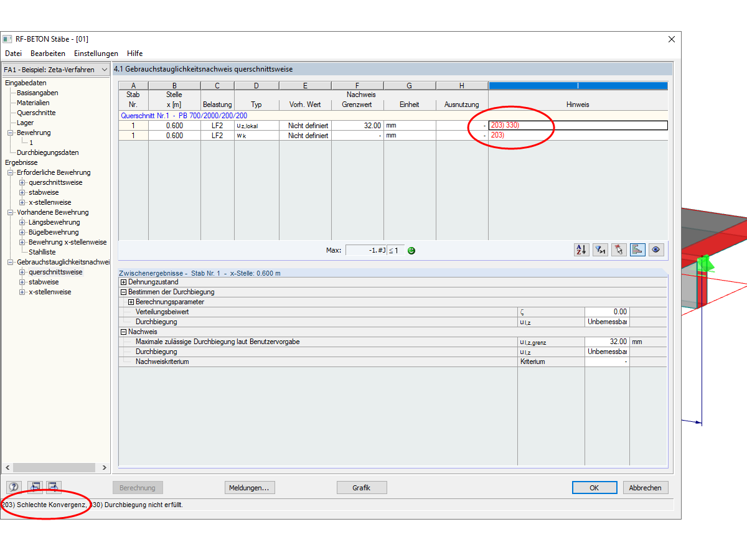
Task: Toggle the colored result bars icon
Action: tap(637, 250)
